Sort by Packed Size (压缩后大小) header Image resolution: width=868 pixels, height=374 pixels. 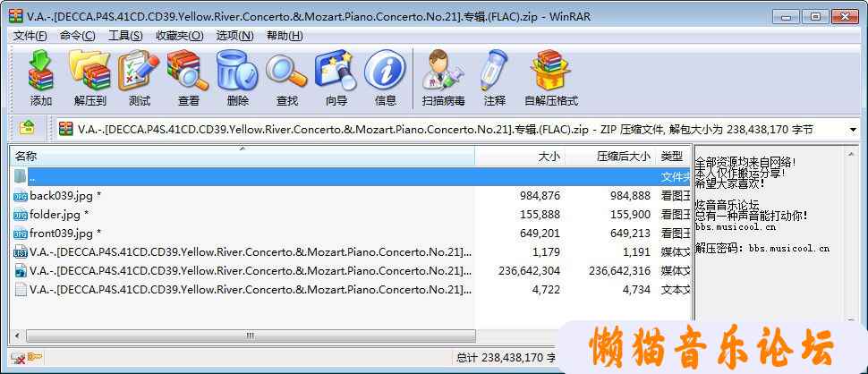(610, 157)
